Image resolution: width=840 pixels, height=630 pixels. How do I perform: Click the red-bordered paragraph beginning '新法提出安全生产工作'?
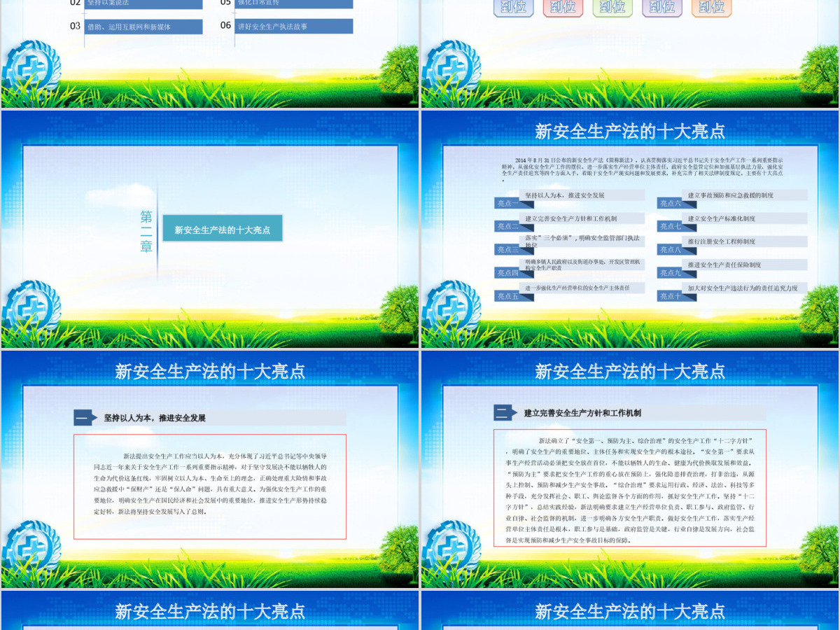(x=210, y=486)
